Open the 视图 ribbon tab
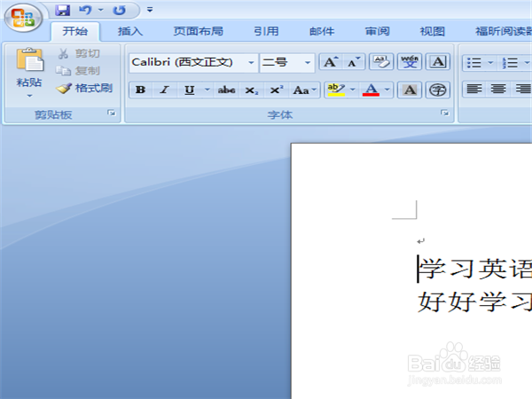 (x=433, y=31)
